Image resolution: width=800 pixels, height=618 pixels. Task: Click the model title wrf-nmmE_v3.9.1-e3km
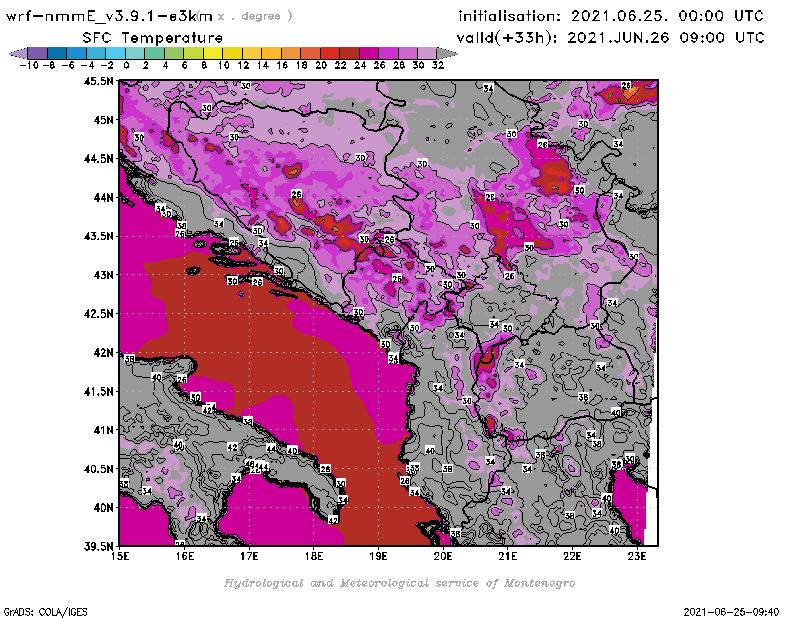pyautogui.click(x=109, y=16)
